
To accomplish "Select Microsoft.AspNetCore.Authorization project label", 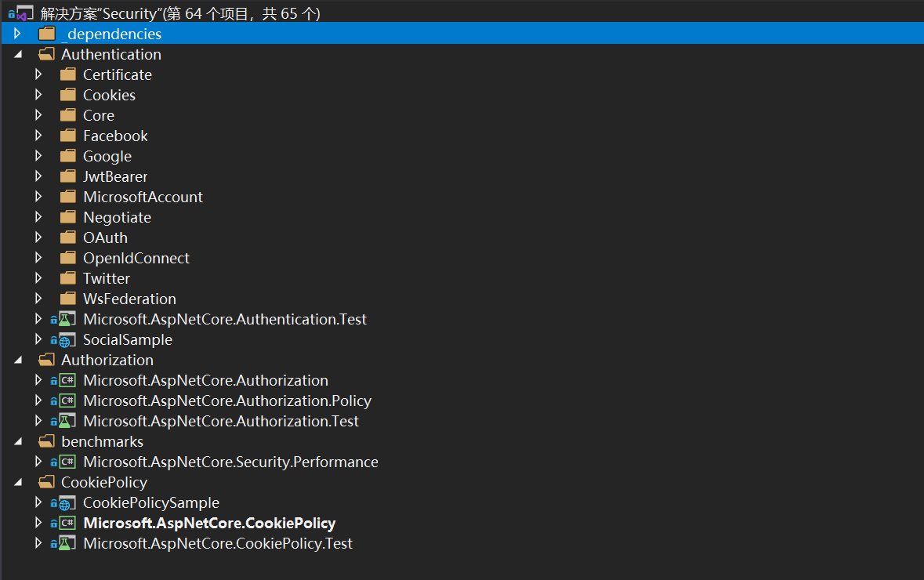I will (x=205, y=381).
